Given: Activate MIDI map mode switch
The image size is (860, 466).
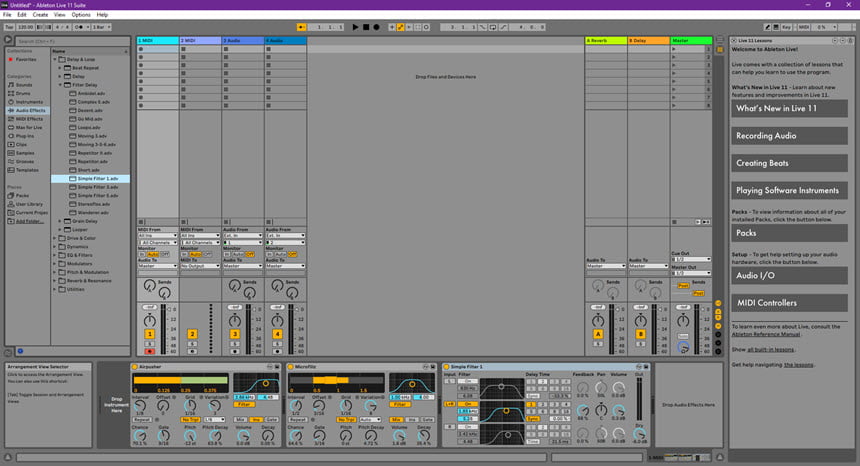Looking at the screenshot, I should pos(804,27).
